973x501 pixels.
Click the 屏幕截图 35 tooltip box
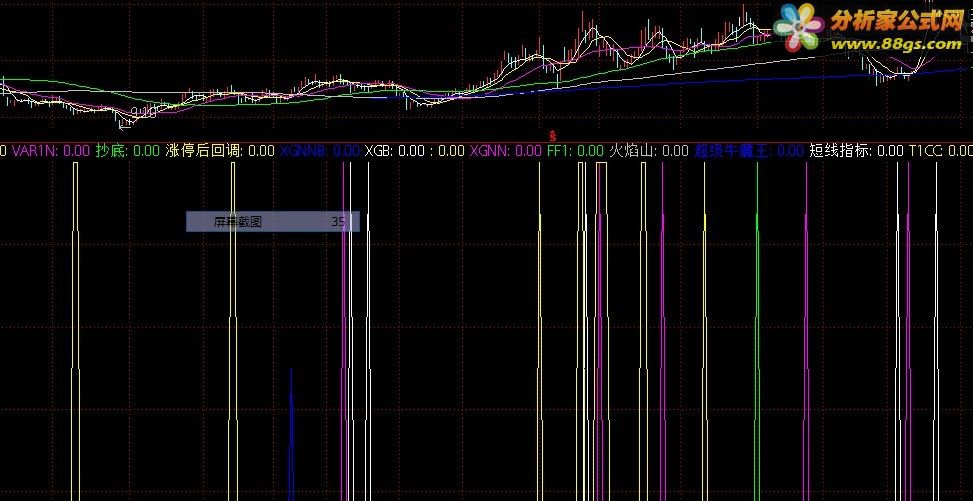[273, 222]
